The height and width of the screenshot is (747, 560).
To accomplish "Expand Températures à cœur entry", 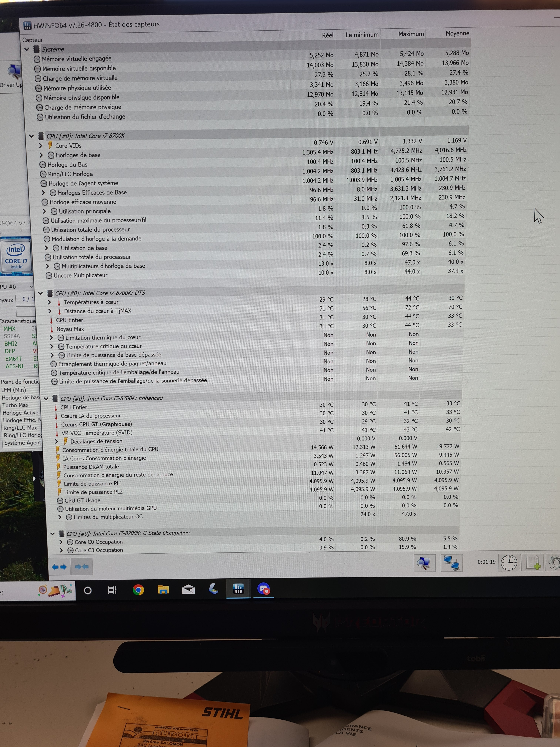I will tap(49, 302).
